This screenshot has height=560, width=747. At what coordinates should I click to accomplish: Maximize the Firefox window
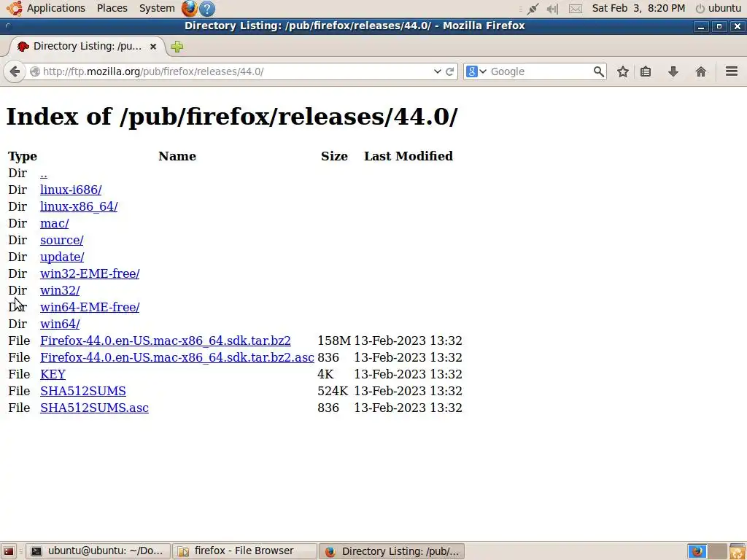pyautogui.click(x=719, y=27)
